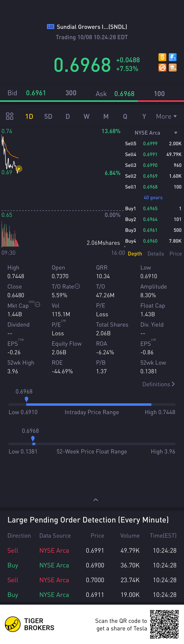
Task: Select the Sell order at 0.6991
Action: (92, 550)
